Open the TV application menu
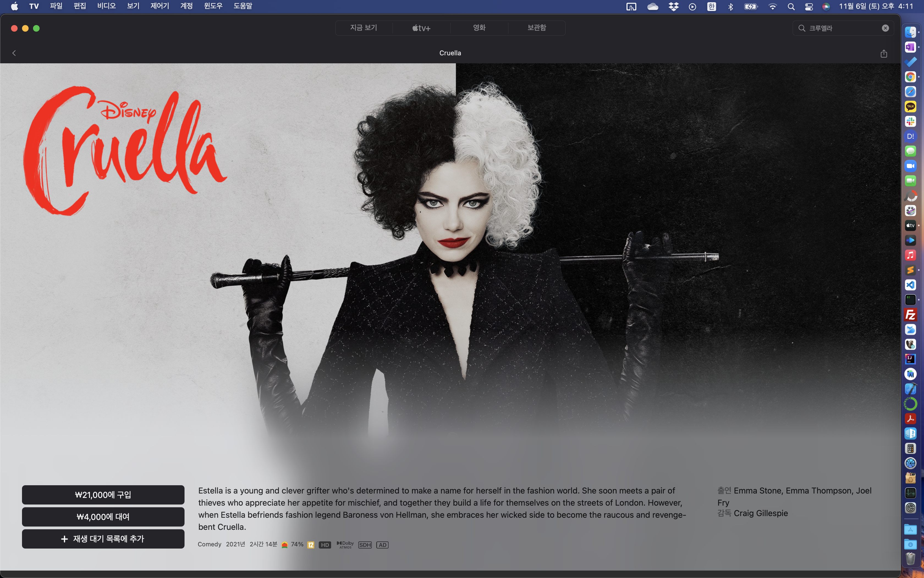The width and height of the screenshot is (924, 578). [x=34, y=6]
